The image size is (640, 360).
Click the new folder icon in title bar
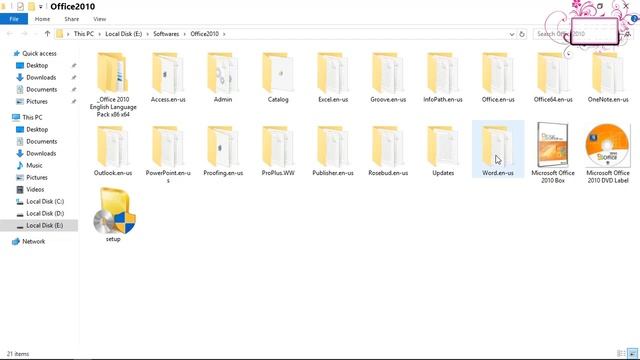pos(31,7)
